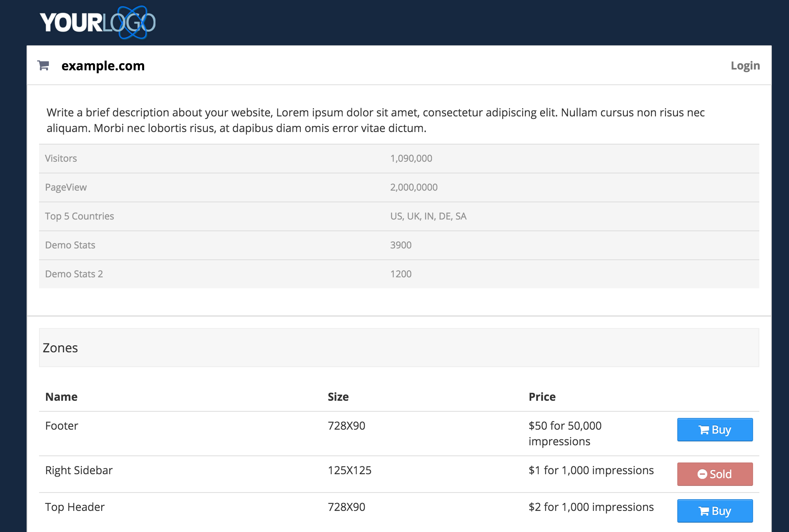Click the Price column header
The height and width of the screenshot is (532, 789).
click(542, 397)
